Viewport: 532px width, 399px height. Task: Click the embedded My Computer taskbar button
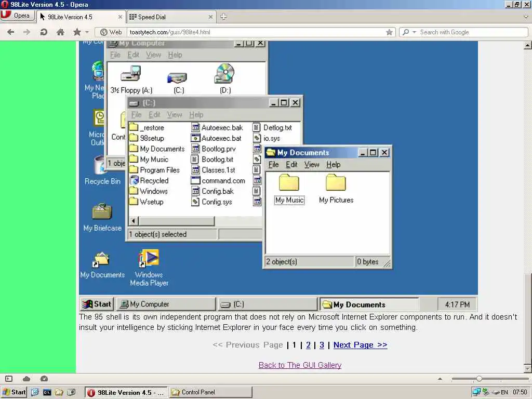coord(166,304)
